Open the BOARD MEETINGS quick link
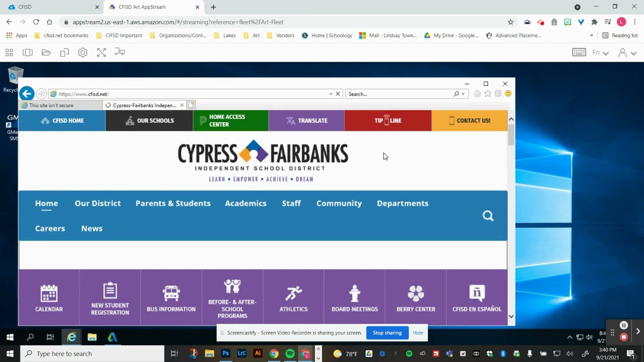Image resolution: width=644 pixels, height=362 pixels. pyautogui.click(x=355, y=298)
